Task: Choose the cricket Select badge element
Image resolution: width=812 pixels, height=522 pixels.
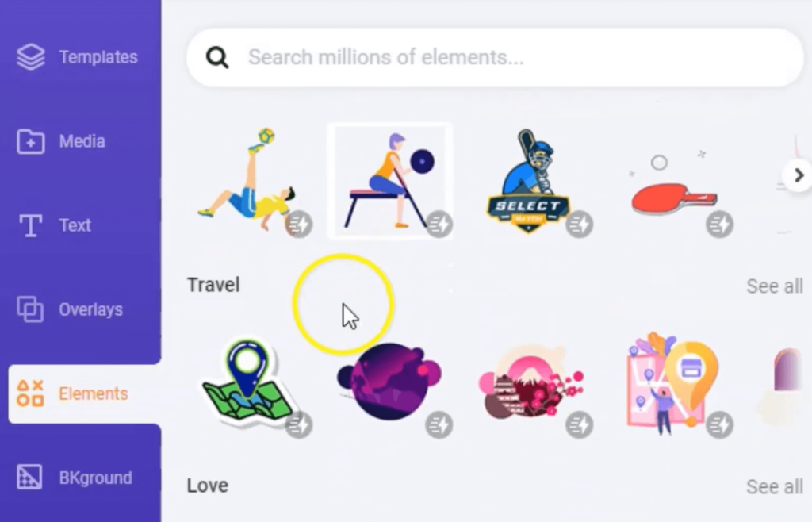Action: pyautogui.click(x=529, y=181)
